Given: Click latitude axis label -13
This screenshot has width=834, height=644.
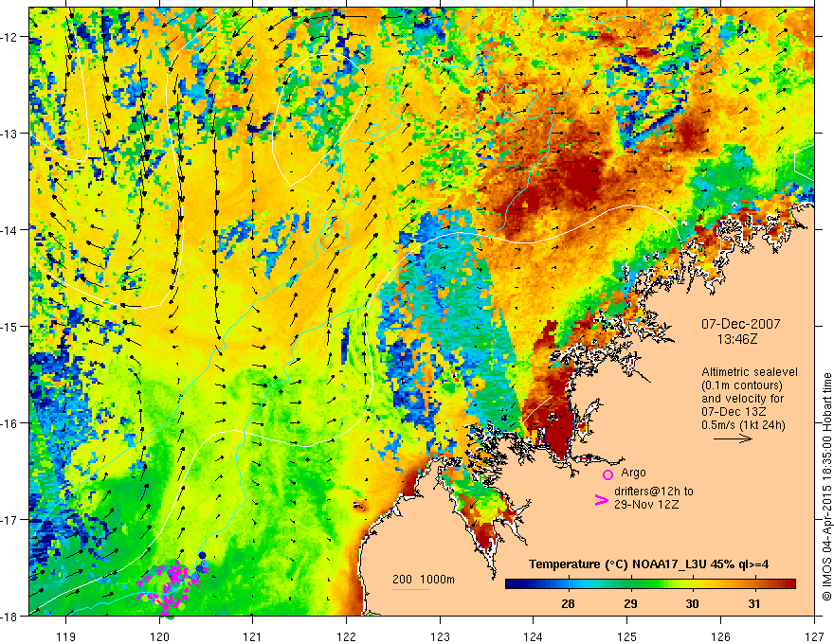Looking at the screenshot, I should coord(10,134).
